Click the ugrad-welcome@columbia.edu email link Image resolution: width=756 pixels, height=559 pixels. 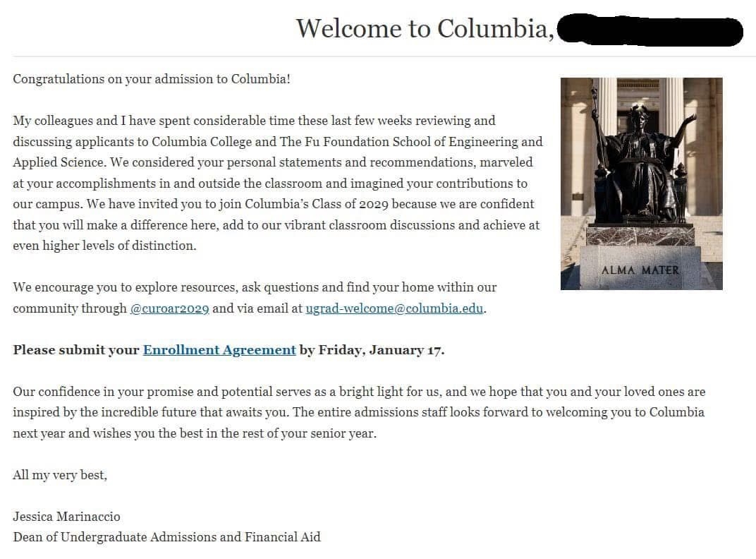[x=394, y=308]
